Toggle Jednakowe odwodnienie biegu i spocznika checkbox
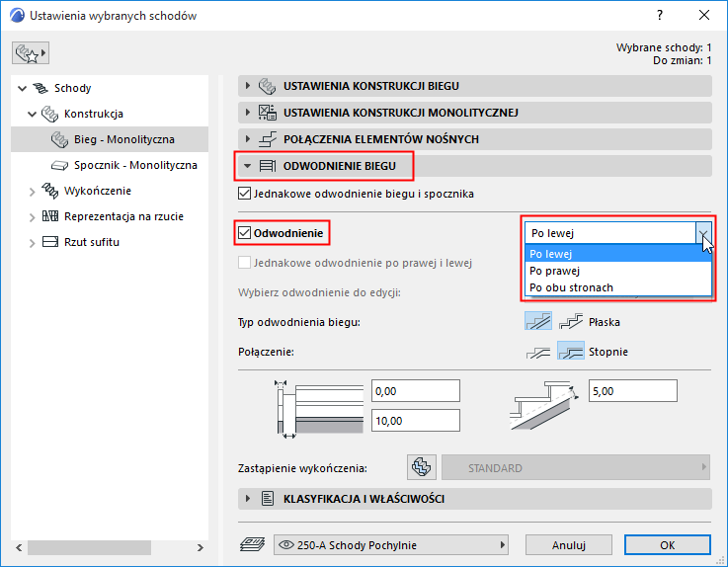728x567 pixels. click(244, 194)
